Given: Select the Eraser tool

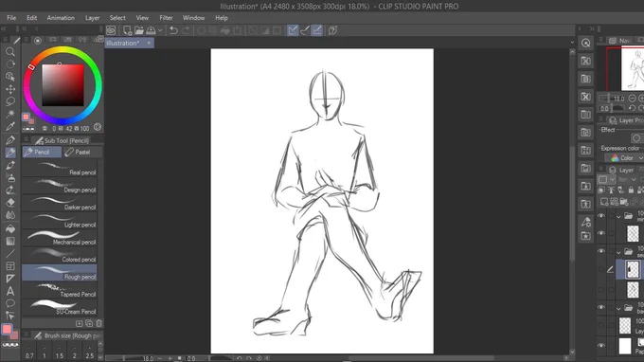Looking at the screenshot, I should pos(10,202).
